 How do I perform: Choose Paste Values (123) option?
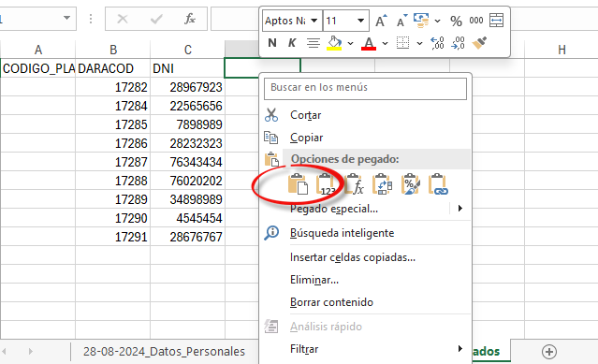click(326, 184)
